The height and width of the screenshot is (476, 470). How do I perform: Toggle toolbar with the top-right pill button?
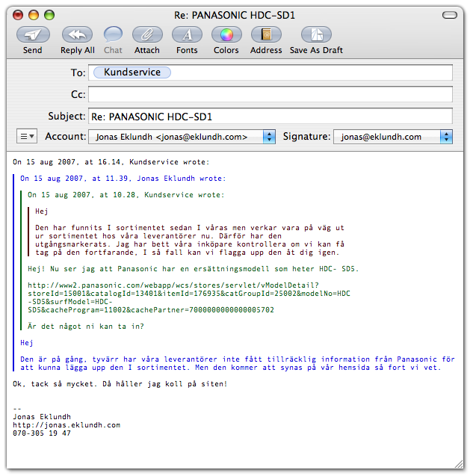(452, 14)
